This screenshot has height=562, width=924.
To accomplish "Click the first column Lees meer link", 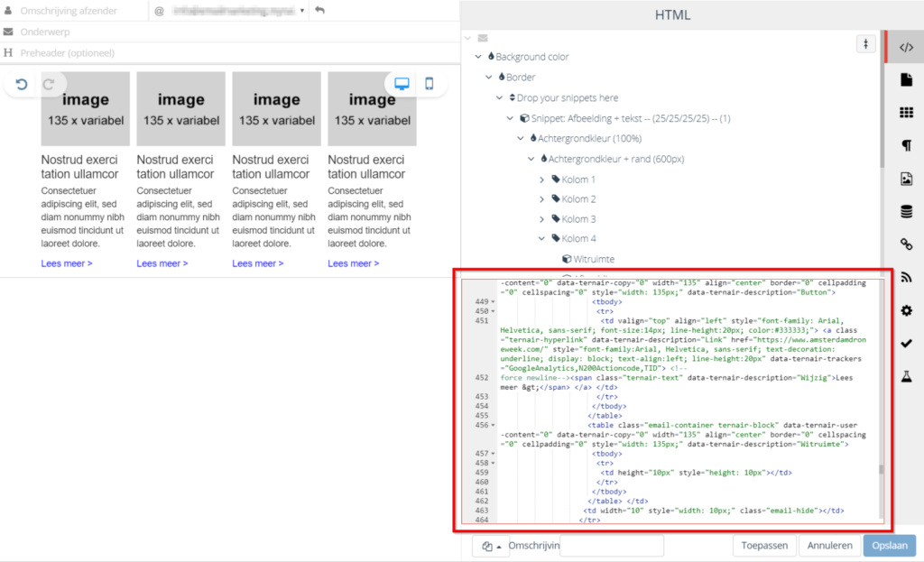I will click(x=67, y=263).
